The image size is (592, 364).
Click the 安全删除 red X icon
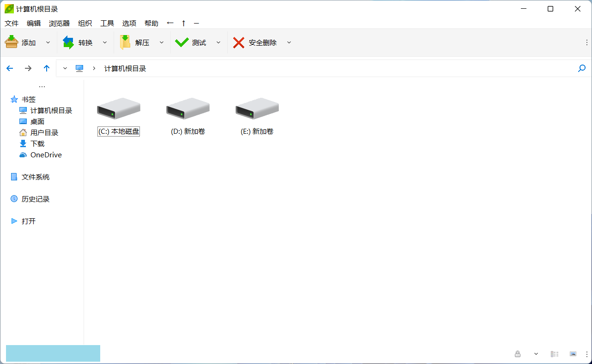(x=239, y=42)
